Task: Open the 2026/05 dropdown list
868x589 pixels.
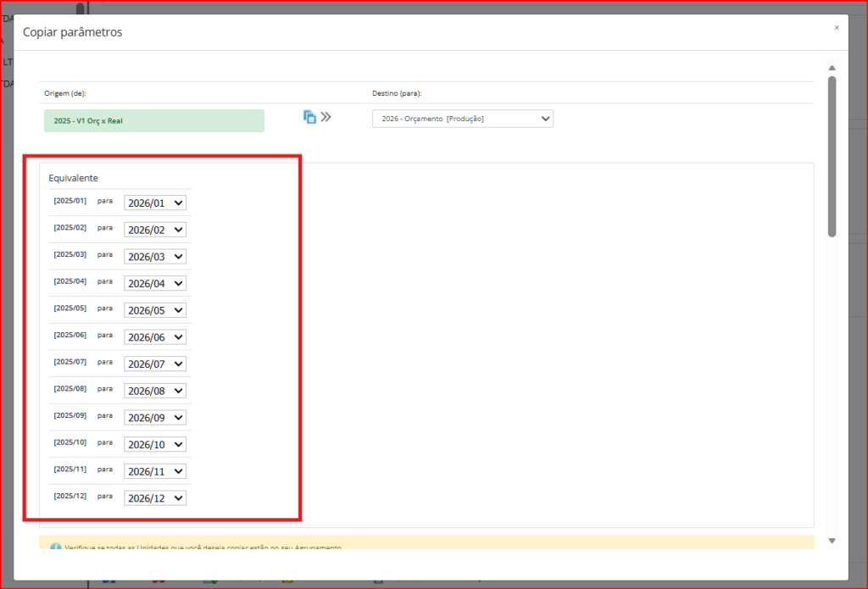Action: click(155, 310)
